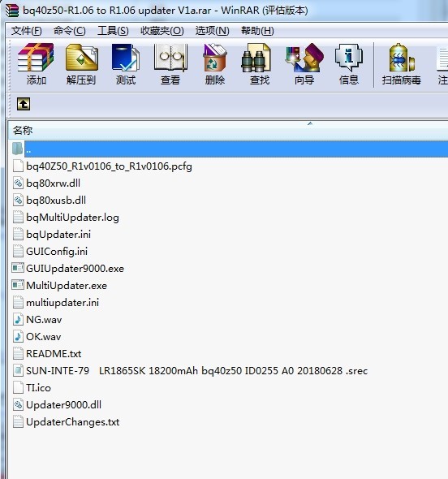Select the GUIUpdater9000.exe file

[75, 269]
